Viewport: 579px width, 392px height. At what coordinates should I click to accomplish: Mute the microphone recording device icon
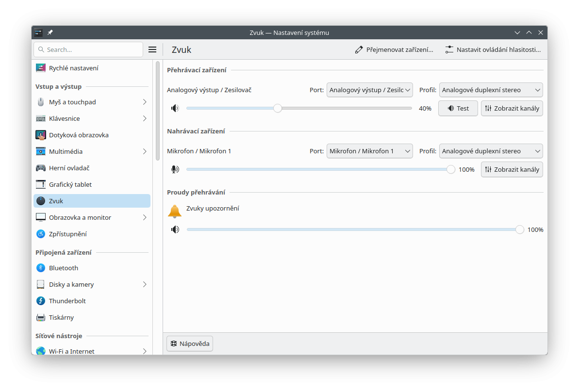175,169
